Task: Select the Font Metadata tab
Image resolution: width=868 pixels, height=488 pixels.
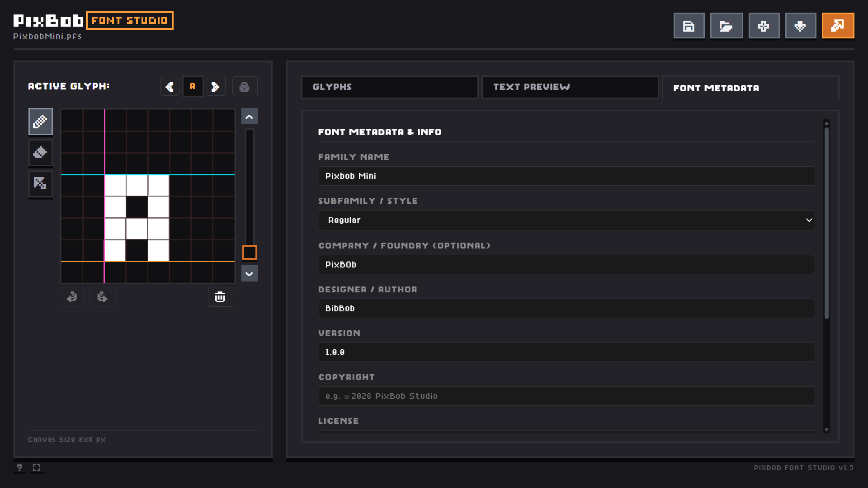Action: (x=750, y=88)
